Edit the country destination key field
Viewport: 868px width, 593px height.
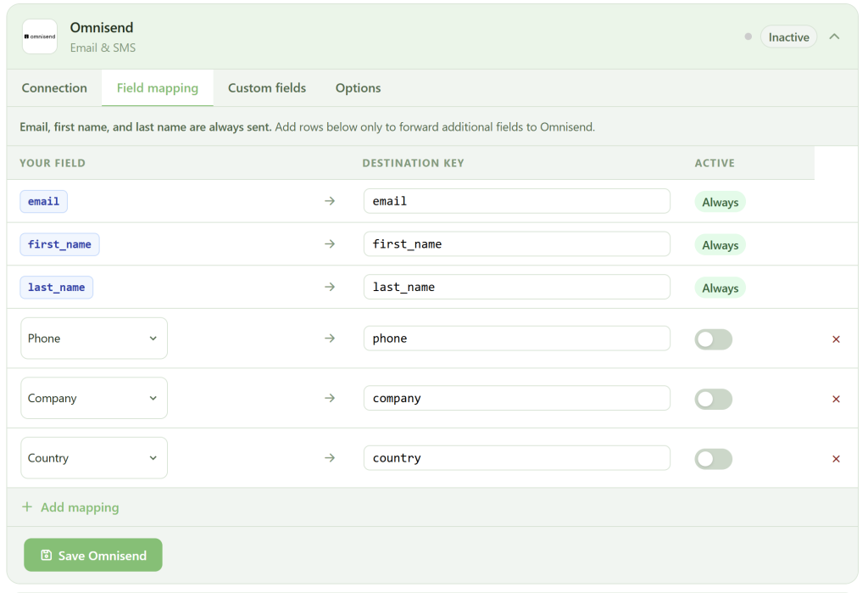(x=516, y=458)
